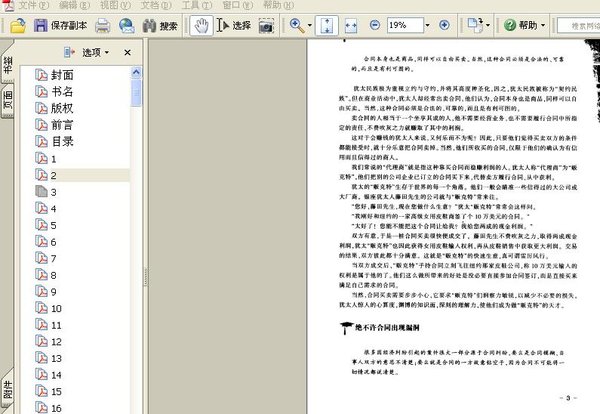Click the 搜索 search button

point(158,25)
